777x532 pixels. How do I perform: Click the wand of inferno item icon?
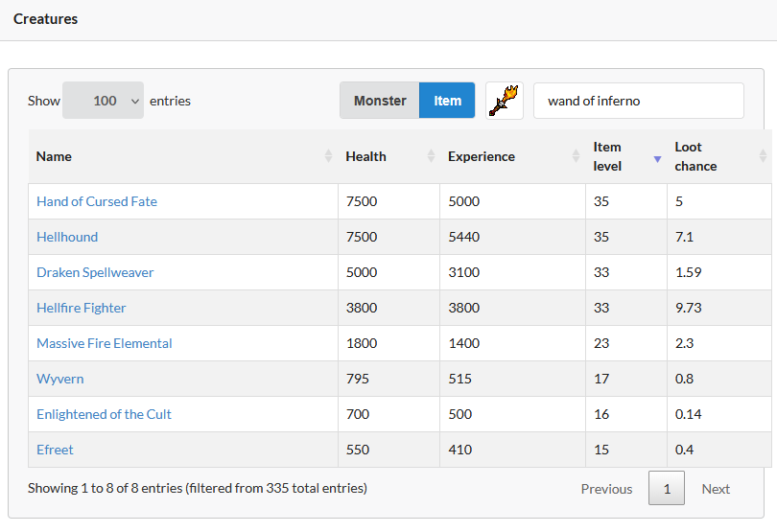[505, 101]
